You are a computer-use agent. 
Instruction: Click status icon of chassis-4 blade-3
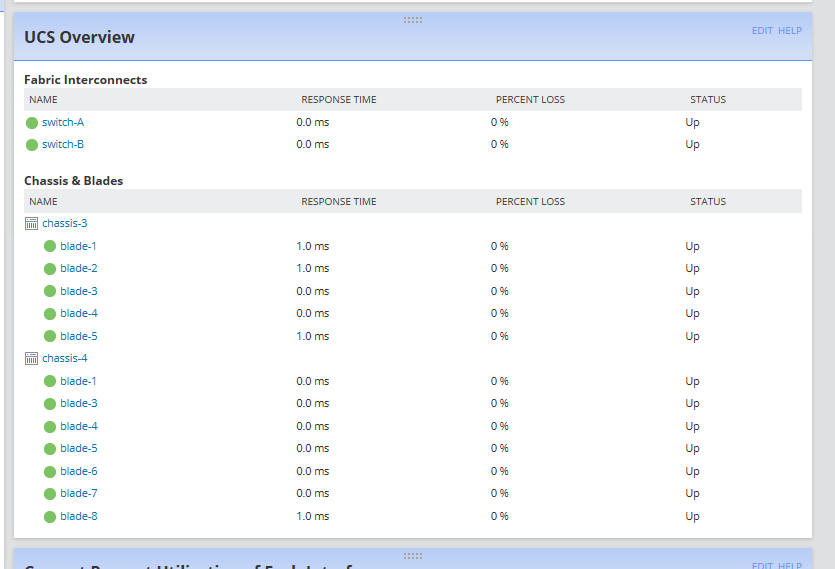tap(50, 404)
